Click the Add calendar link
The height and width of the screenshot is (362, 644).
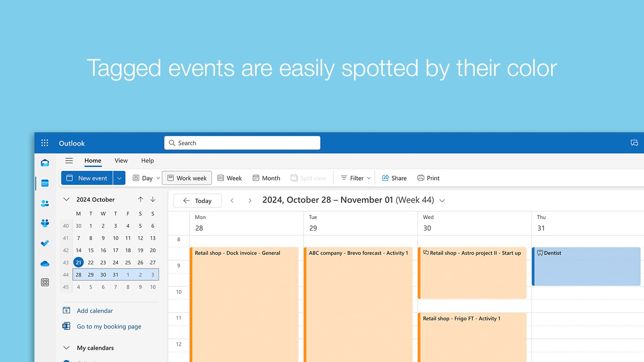point(95,311)
